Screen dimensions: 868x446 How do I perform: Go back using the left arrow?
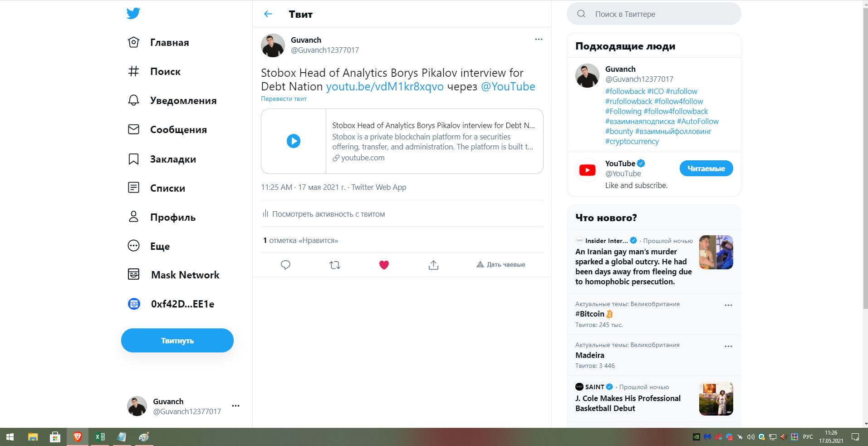[x=268, y=14]
